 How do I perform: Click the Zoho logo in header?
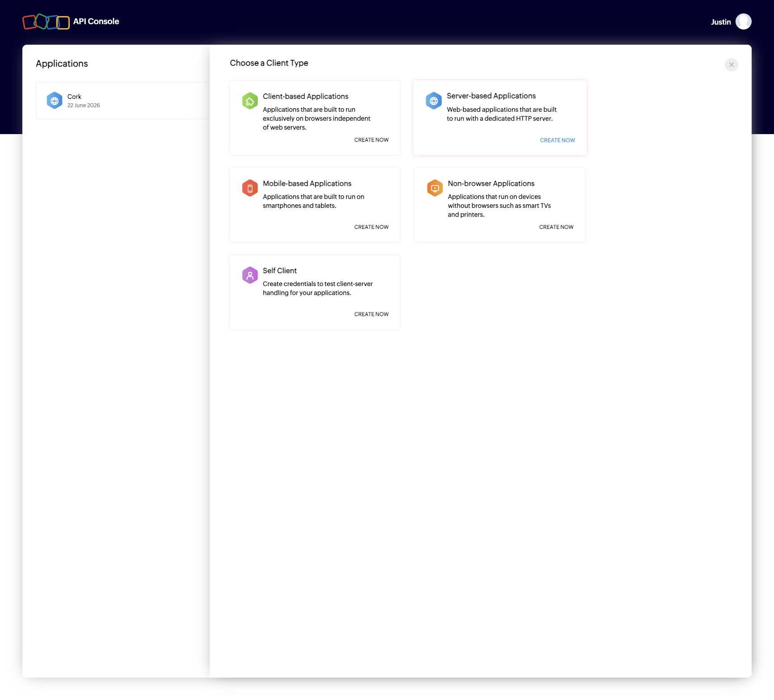click(x=46, y=21)
